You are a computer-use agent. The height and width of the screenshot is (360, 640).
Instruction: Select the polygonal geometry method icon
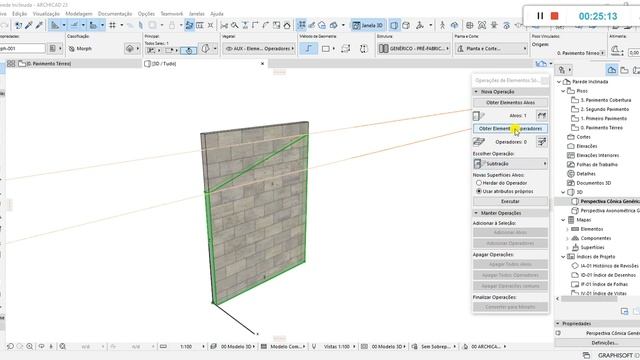[309, 49]
